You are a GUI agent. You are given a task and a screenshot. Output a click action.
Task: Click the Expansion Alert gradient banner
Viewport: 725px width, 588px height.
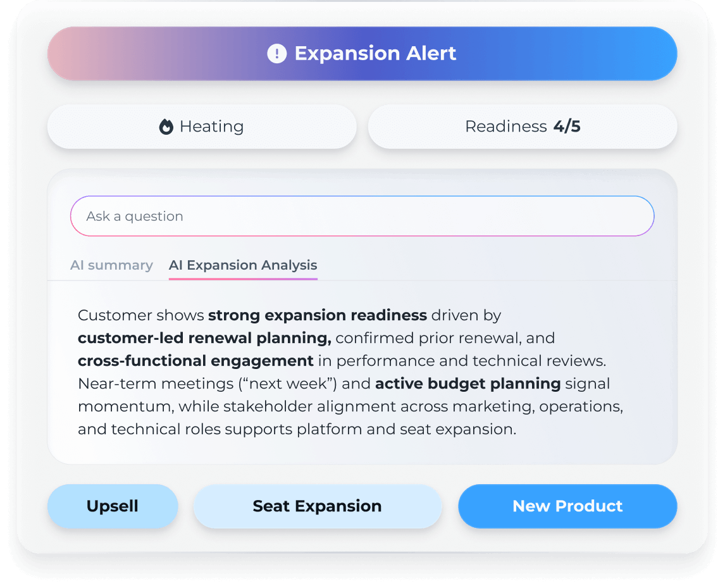pos(362,54)
